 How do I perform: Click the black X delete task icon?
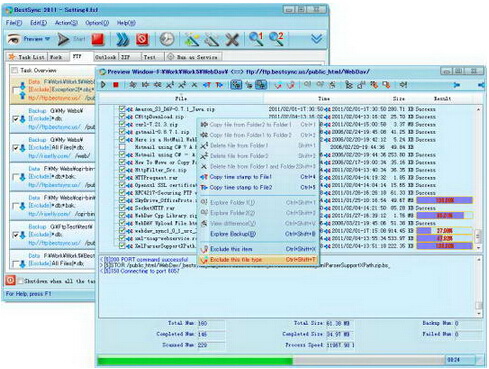(x=232, y=40)
